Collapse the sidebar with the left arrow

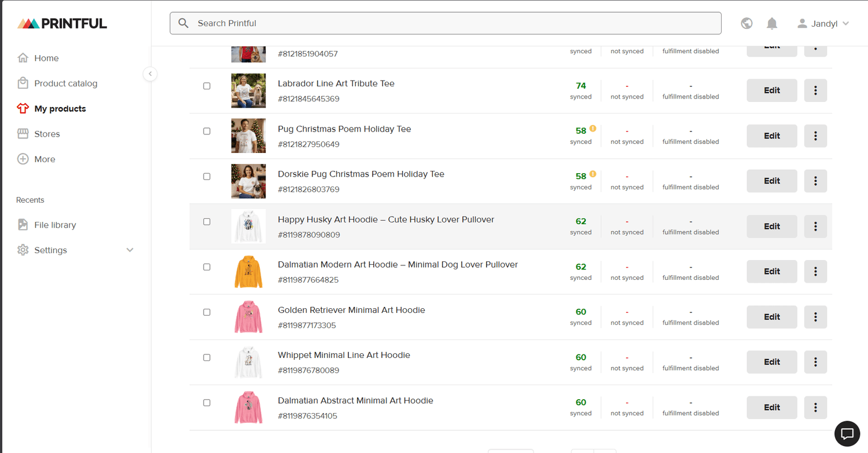click(150, 74)
